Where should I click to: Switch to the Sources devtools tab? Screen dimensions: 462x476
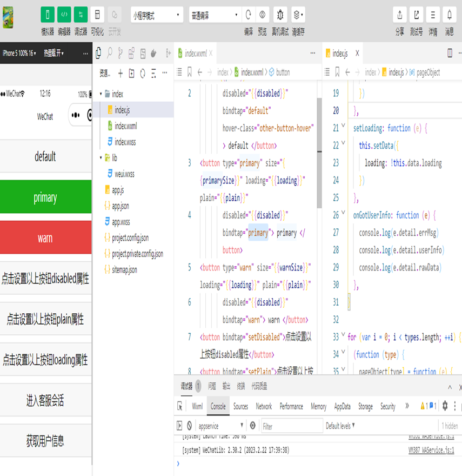click(240, 406)
